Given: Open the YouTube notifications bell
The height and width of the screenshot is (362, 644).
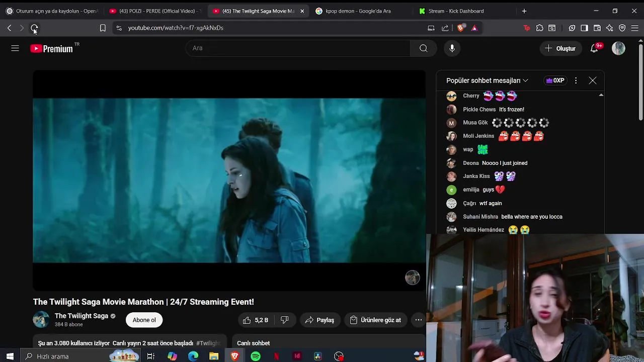Looking at the screenshot, I should click(595, 48).
